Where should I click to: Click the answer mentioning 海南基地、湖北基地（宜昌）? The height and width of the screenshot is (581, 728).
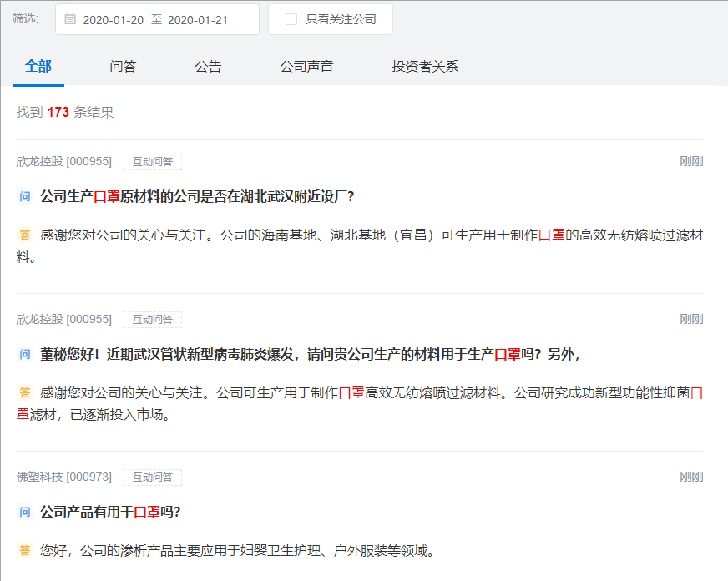click(360, 245)
